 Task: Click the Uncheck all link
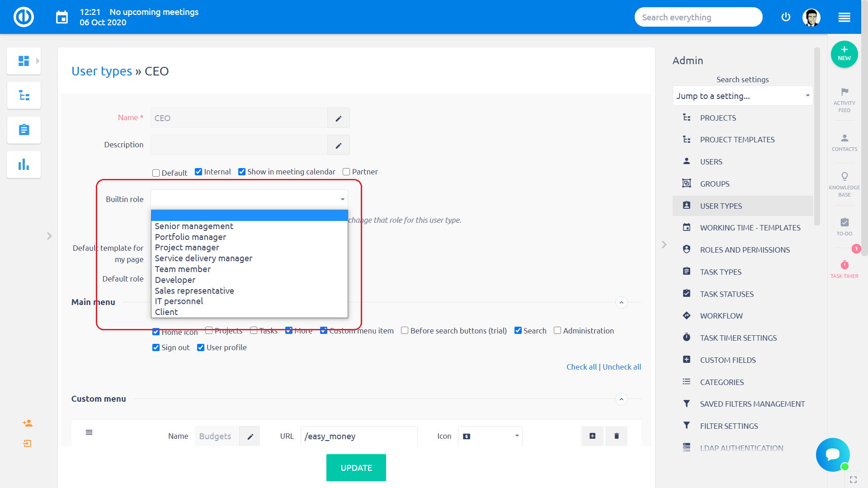622,367
